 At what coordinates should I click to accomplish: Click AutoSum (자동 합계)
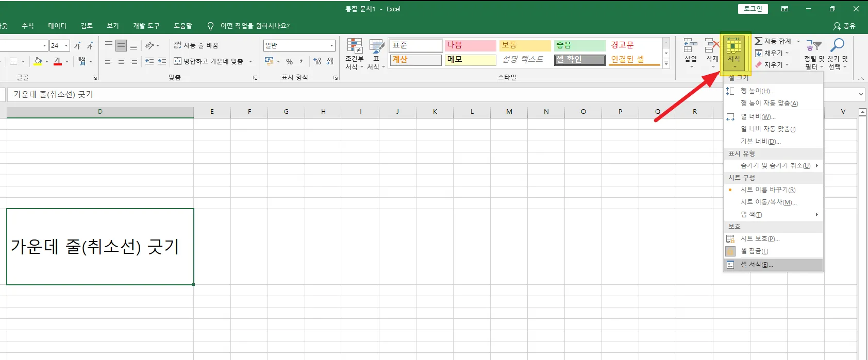point(773,41)
